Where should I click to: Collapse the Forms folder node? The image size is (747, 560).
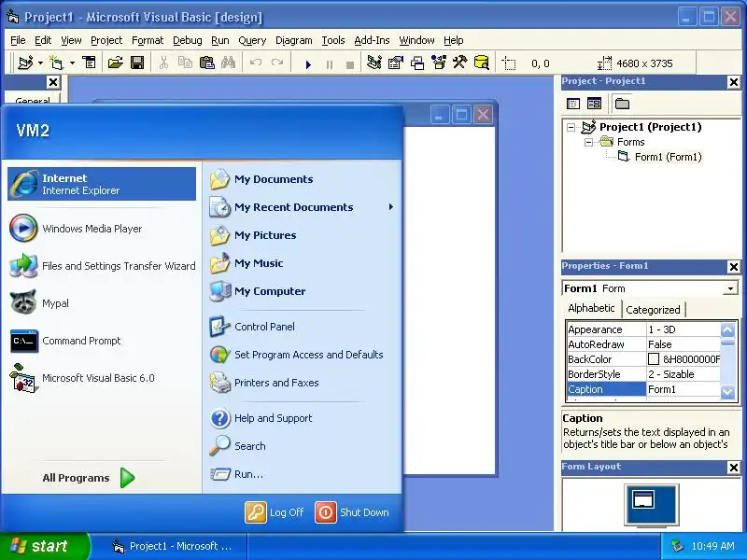click(x=588, y=142)
